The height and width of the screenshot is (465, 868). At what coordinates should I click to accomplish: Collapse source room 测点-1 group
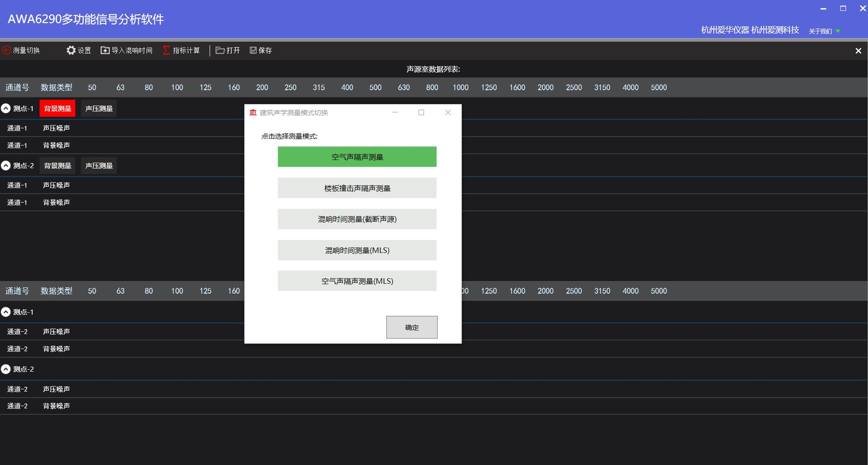pos(6,108)
